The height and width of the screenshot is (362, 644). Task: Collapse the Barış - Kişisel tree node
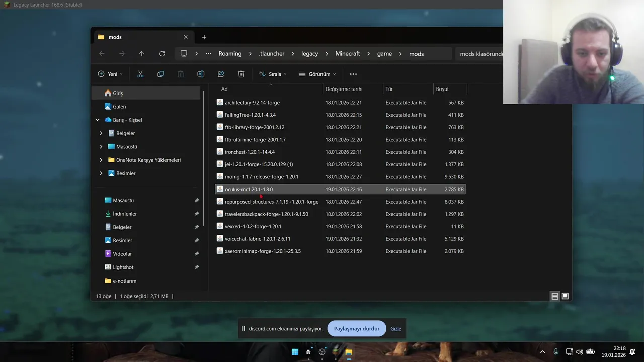click(98, 120)
